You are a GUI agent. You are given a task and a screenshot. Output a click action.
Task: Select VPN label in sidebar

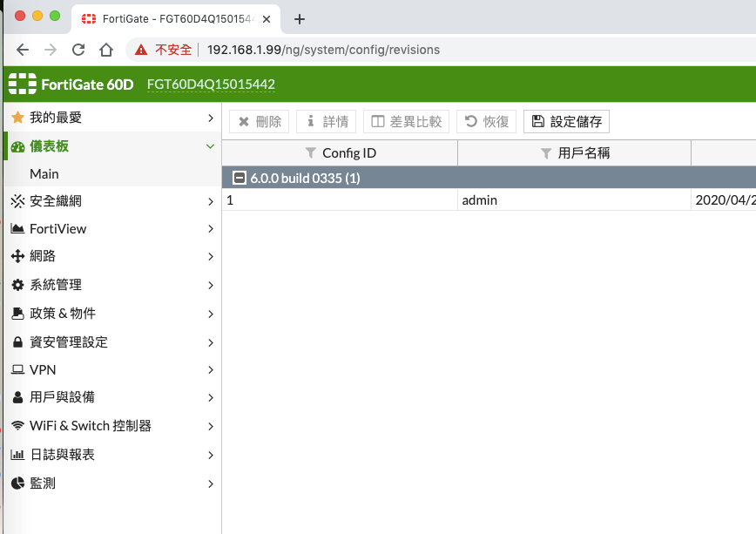click(43, 370)
